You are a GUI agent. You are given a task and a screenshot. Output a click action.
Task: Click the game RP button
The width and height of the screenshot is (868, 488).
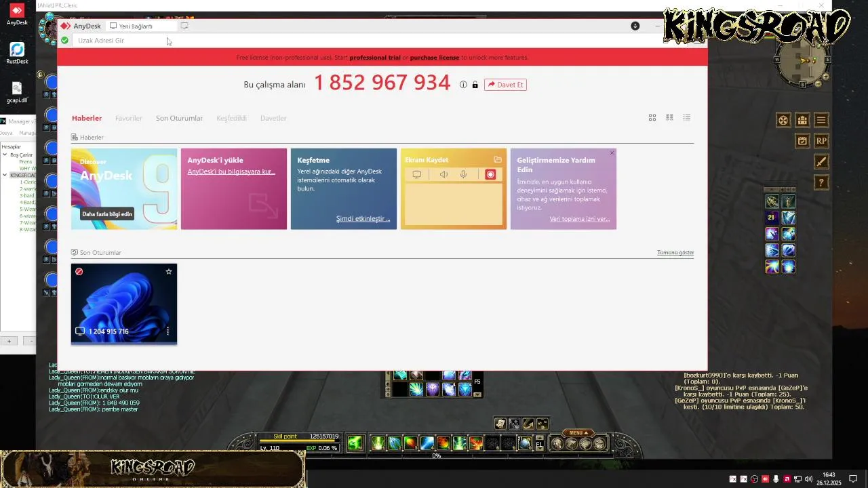(x=821, y=141)
